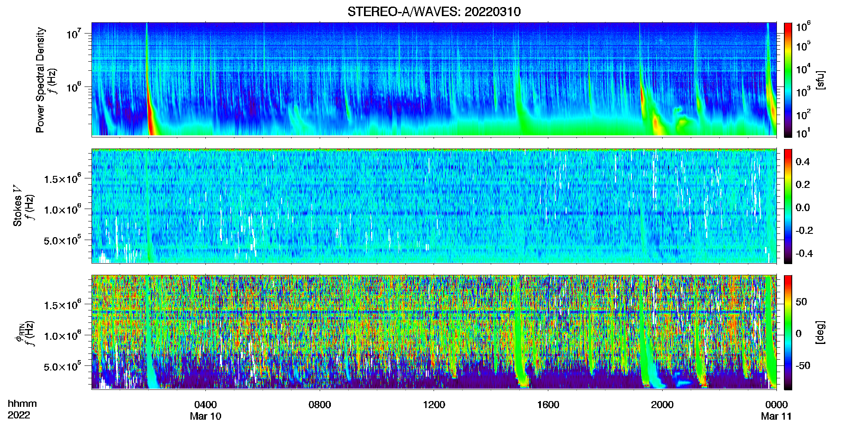Click the "-0.2" label on the Stokes color bar
The height and width of the screenshot is (447, 868).
tap(804, 231)
